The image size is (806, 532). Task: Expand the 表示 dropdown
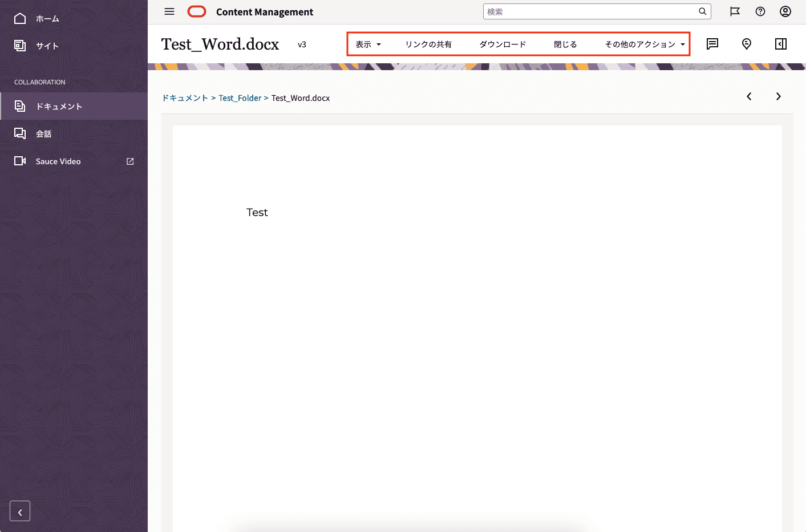(x=368, y=44)
